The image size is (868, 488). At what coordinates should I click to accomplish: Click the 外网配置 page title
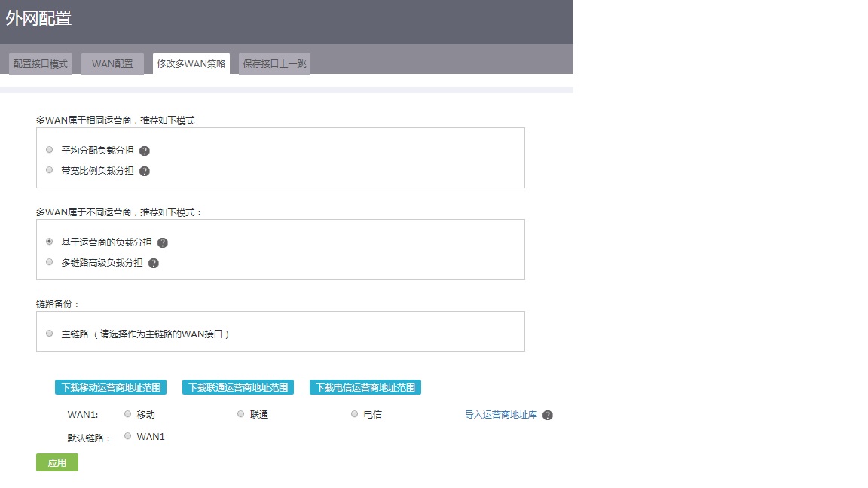38,18
